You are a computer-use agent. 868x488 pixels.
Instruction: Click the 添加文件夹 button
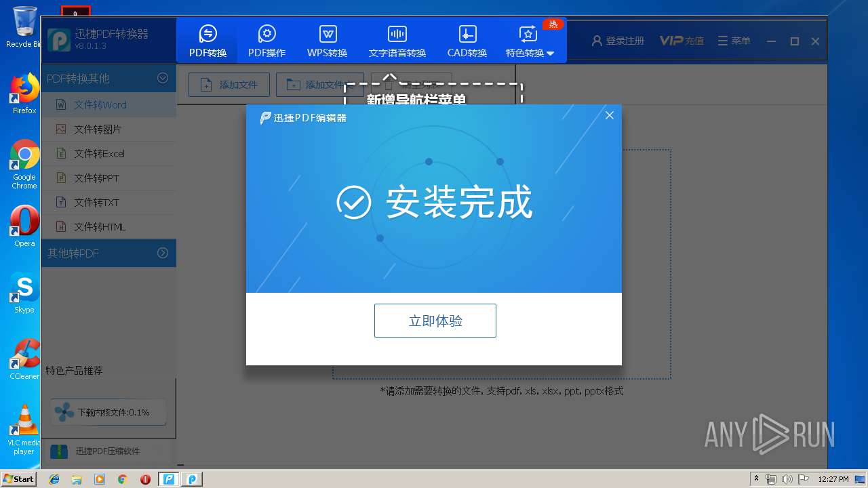click(319, 85)
